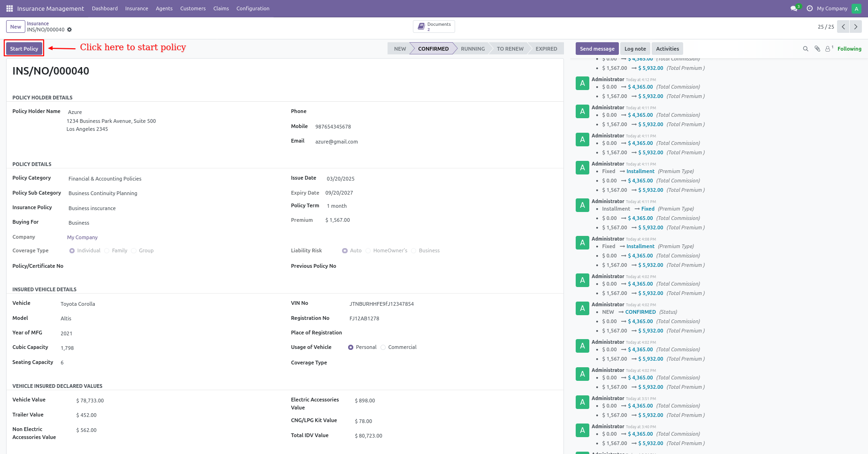Screen dimensions: 868x454
Task: Set status to TO RENEW stage
Action: click(510, 49)
